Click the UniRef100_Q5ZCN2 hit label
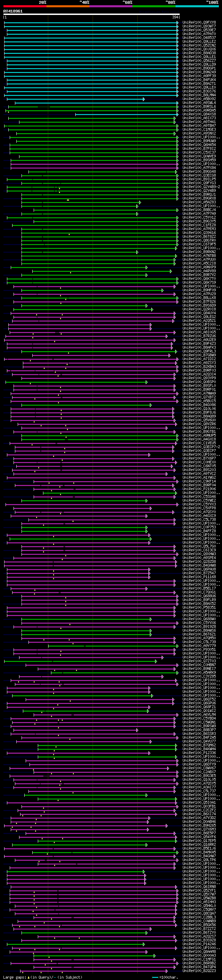 coord(199,45)
